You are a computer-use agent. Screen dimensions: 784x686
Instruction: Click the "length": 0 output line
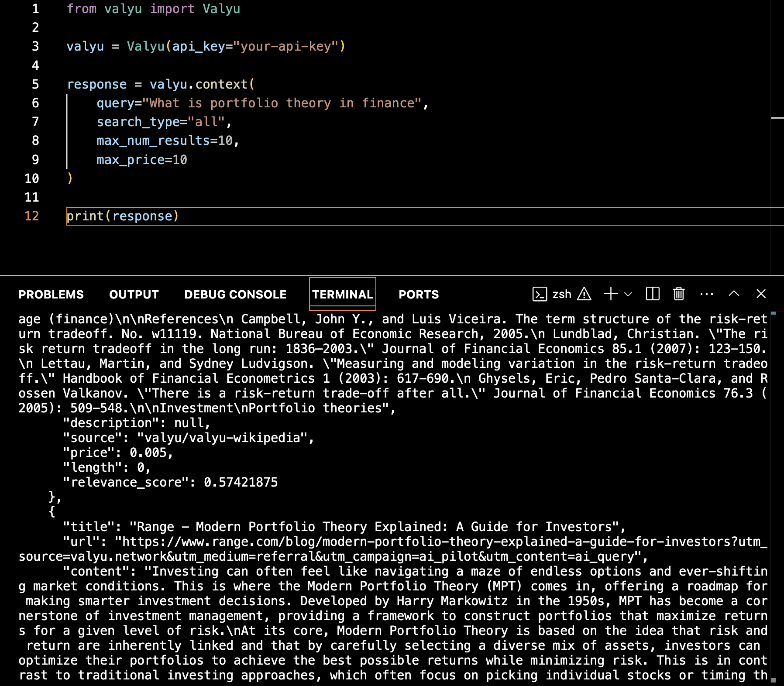(107, 467)
